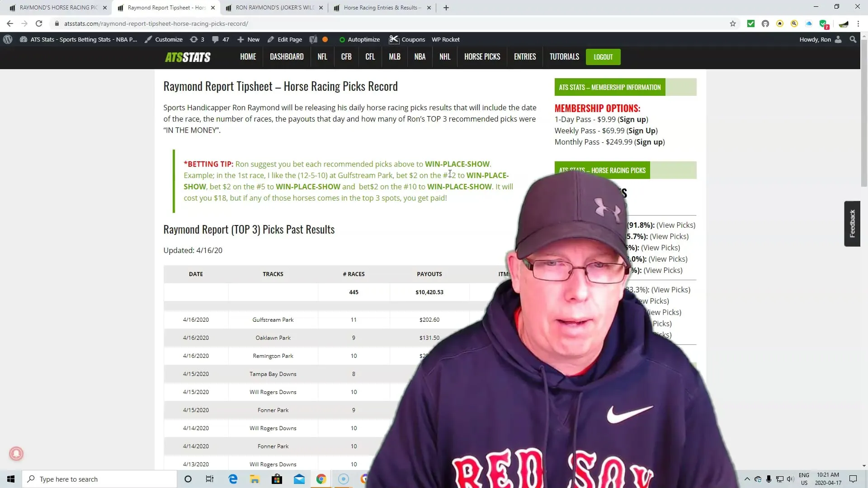Click Sign up for the 1-Day Pass
The width and height of the screenshot is (868, 488).
point(633,119)
